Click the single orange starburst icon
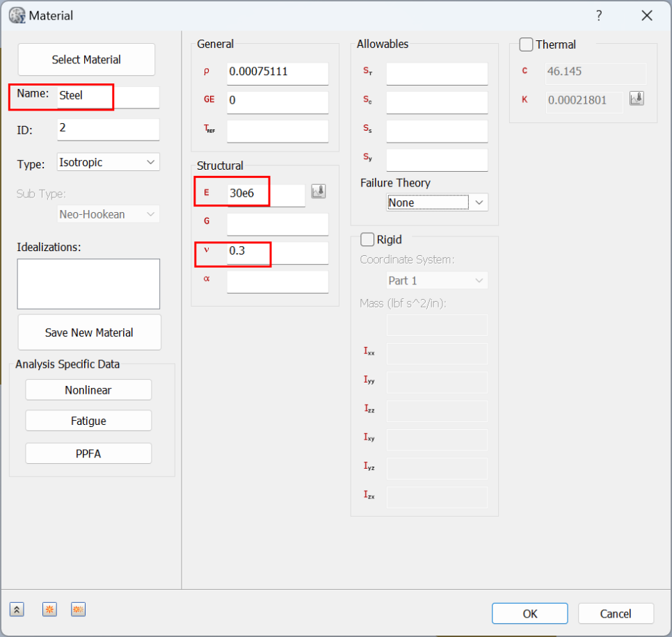The height and width of the screenshot is (637, 672). 49,610
